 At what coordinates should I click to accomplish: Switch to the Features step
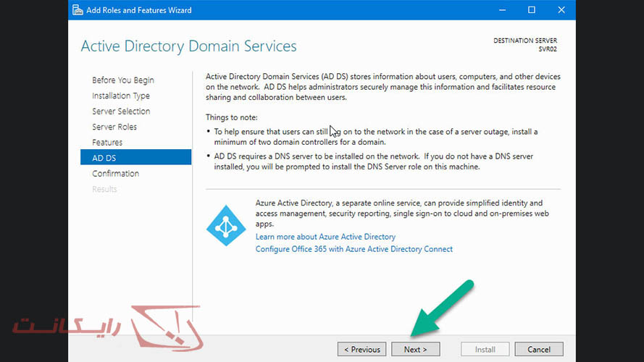(107, 143)
